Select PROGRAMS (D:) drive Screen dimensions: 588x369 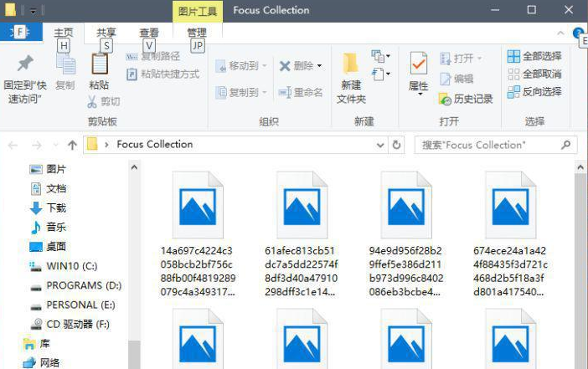pyautogui.click(x=75, y=286)
